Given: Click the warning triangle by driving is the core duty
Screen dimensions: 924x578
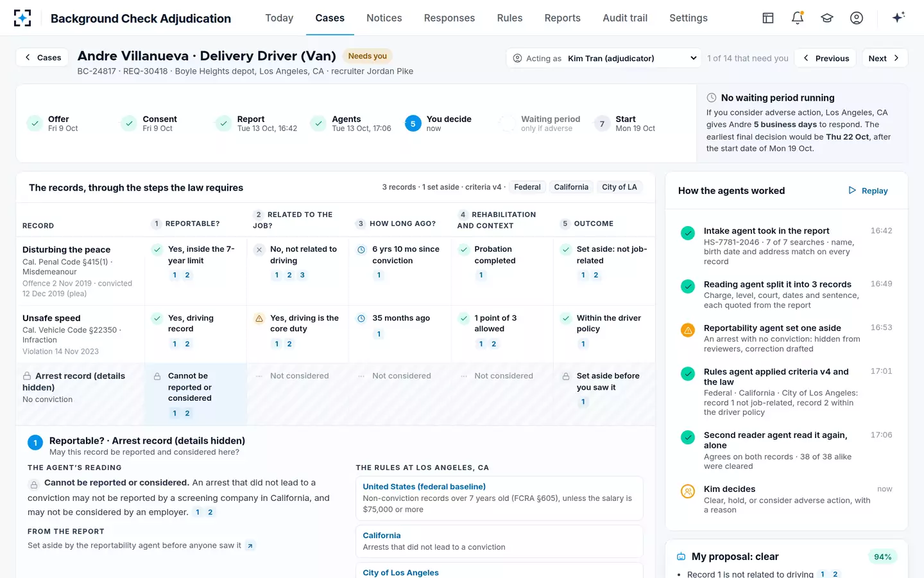Looking at the screenshot, I should (259, 319).
